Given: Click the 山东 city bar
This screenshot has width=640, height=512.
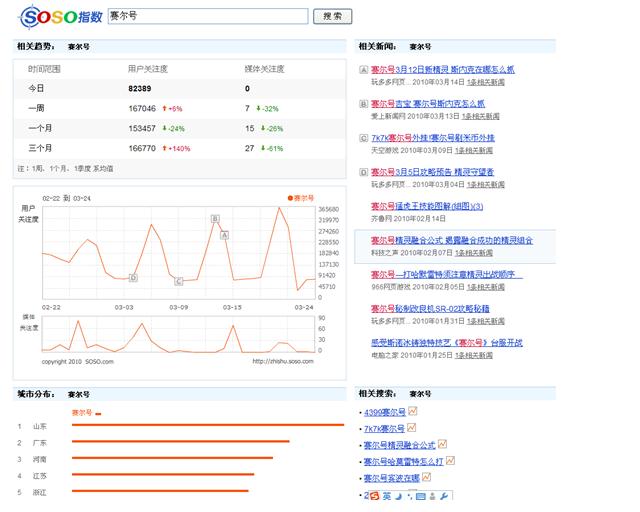Looking at the screenshot, I should coord(208,425).
